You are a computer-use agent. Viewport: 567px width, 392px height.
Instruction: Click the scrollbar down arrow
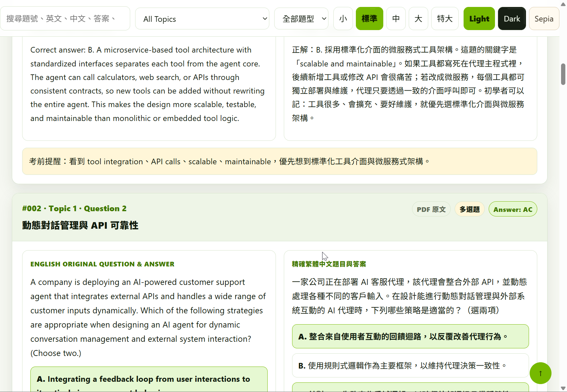563,388
